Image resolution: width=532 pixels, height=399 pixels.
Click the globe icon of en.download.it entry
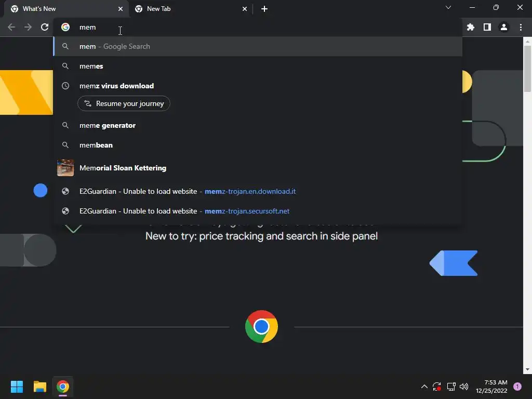click(x=65, y=191)
